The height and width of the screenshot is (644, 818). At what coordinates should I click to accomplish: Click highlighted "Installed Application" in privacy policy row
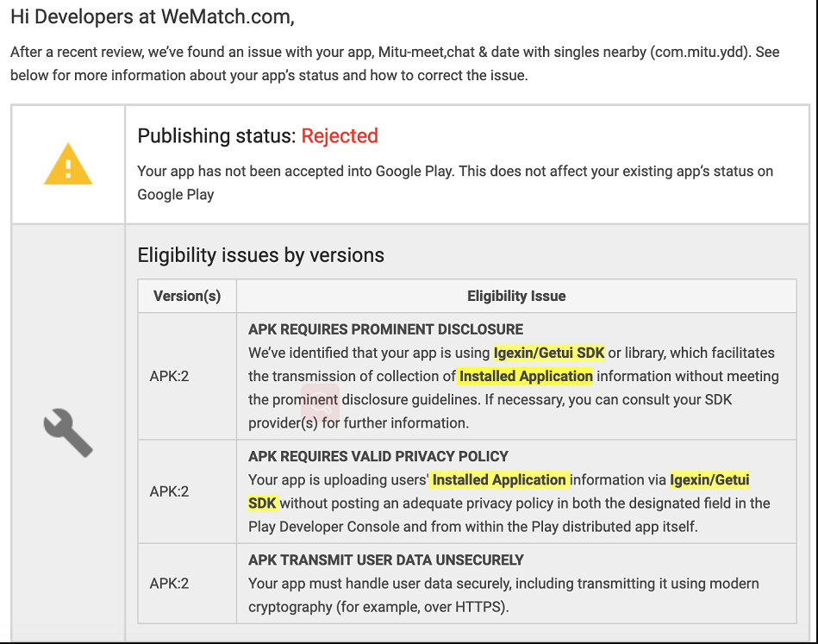tap(499, 480)
